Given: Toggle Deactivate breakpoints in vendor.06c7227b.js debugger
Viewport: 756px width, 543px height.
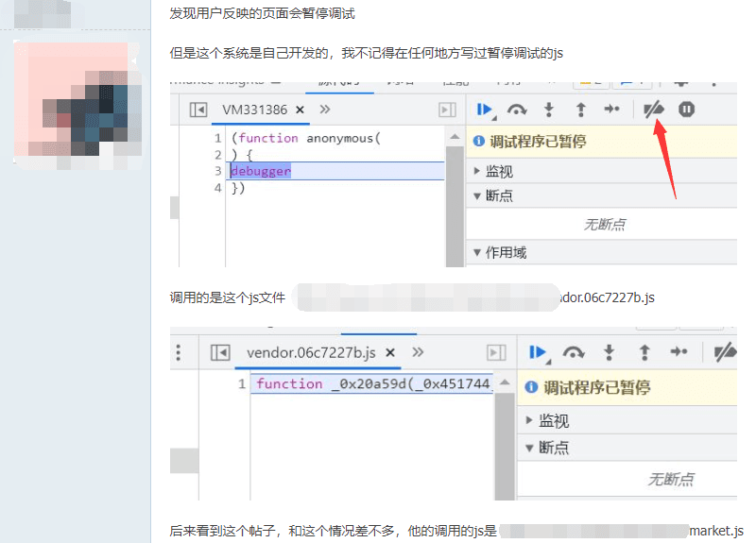Looking at the screenshot, I should point(725,352).
